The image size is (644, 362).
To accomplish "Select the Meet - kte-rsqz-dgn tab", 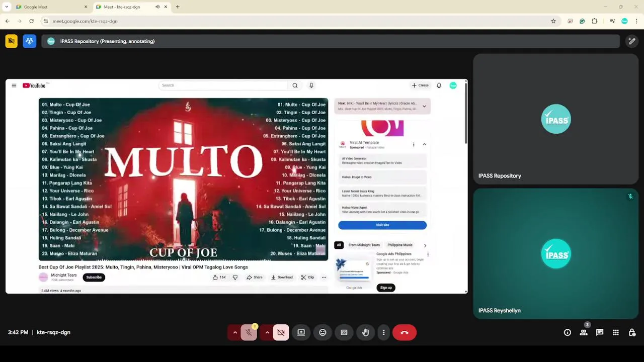I will pyautogui.click(x=131, y=7).
